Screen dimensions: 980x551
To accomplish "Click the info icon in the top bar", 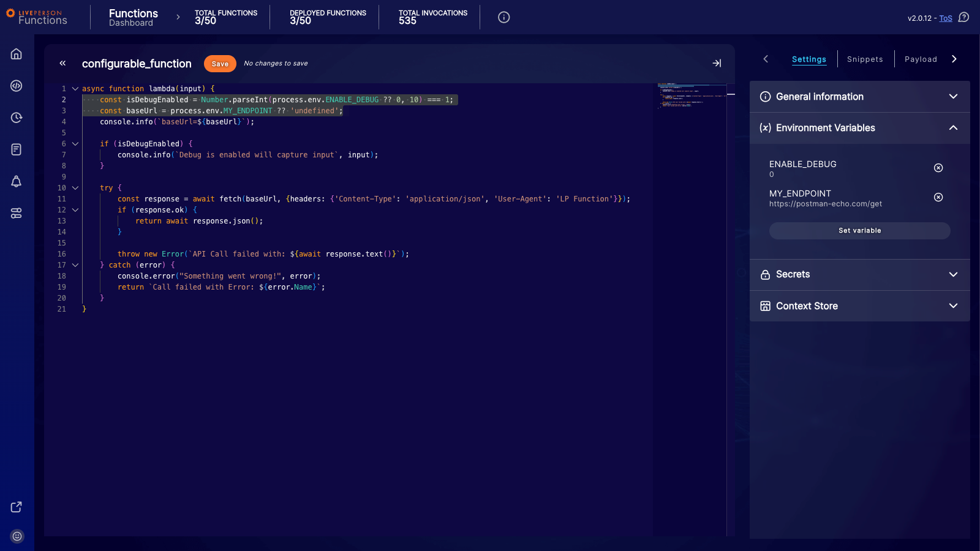I will coord(503,17).
